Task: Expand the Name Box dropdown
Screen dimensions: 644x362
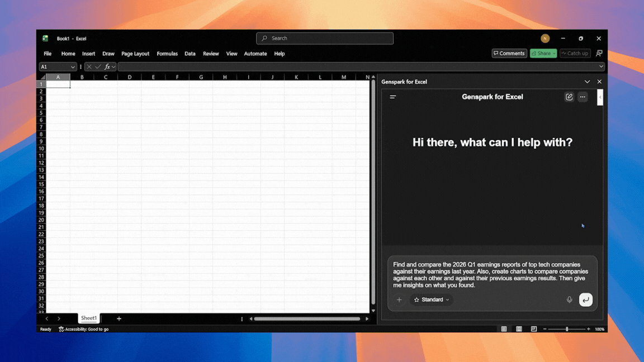Action: pyautogui.click(x=73, y=67)
